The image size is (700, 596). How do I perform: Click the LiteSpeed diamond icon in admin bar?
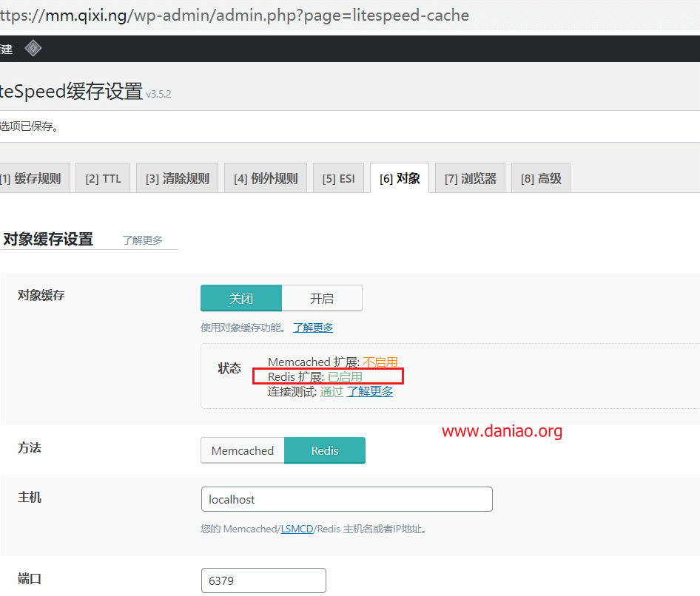coord(33,48)
